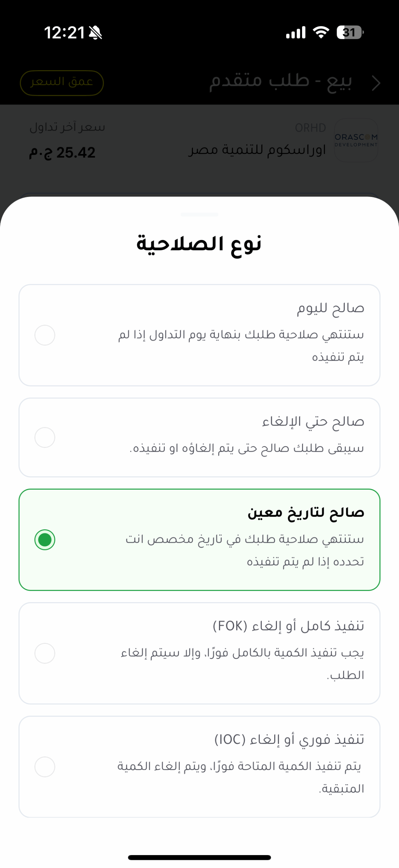
Task: Tap the 'تنفيذ فوري أو إلغاء (IOC)' option title
Action: 289,739
